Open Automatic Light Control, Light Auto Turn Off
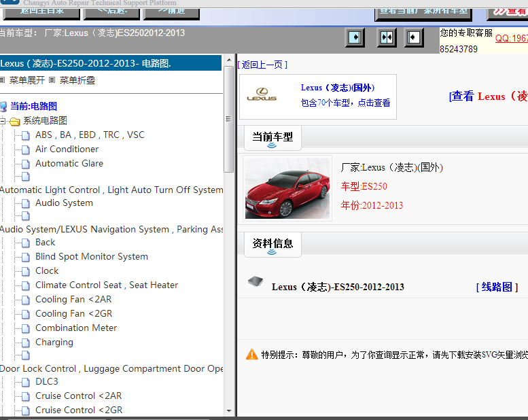 click(x=111, y=190)
